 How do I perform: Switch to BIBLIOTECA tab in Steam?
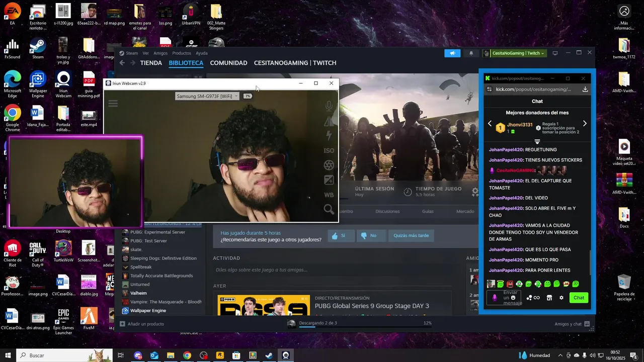coord(186,63)
